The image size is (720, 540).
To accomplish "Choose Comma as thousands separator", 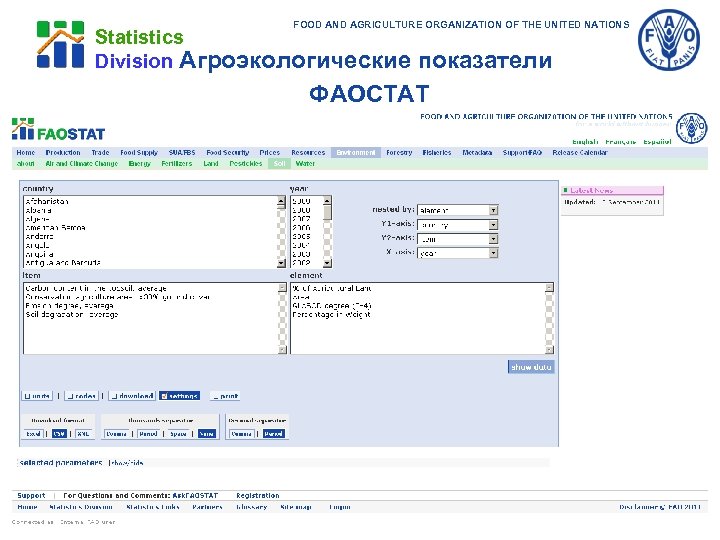I will tap(116, 433).
